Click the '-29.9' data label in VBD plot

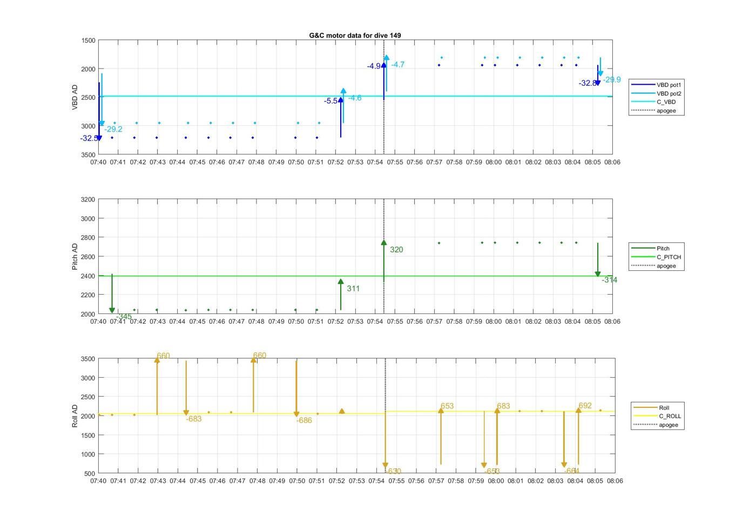[612, 79]
